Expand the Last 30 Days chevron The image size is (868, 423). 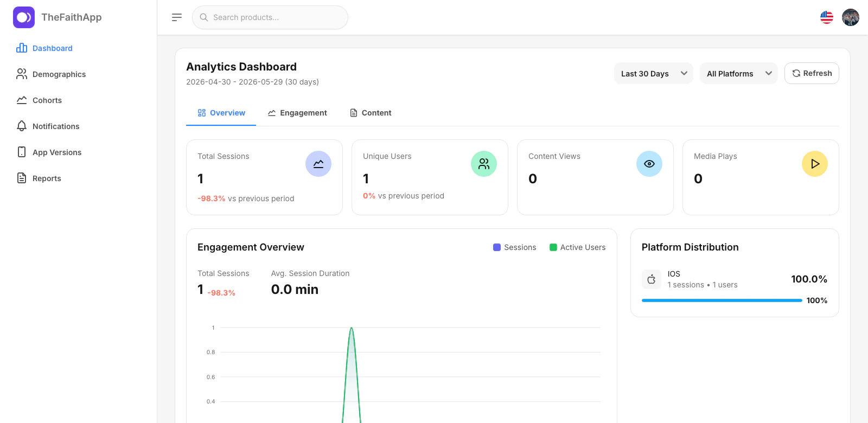tap(684, 73)
